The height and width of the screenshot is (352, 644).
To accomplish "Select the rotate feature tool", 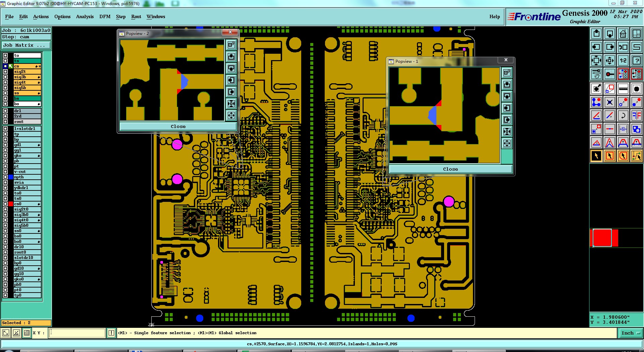I will (x=623, y=116).
